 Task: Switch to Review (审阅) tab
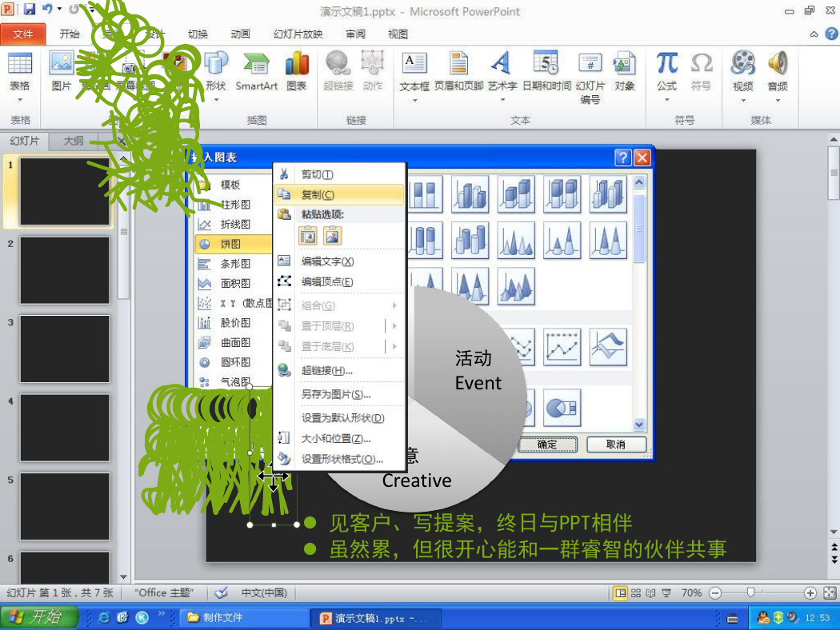[x=355, y=34]
